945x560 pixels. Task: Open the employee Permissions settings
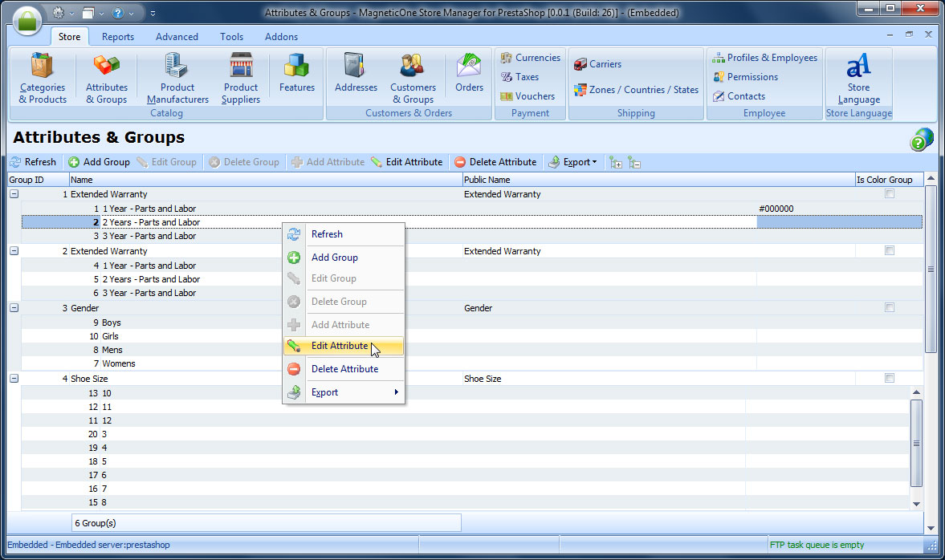pyautogui.click(x=746, y=77)
